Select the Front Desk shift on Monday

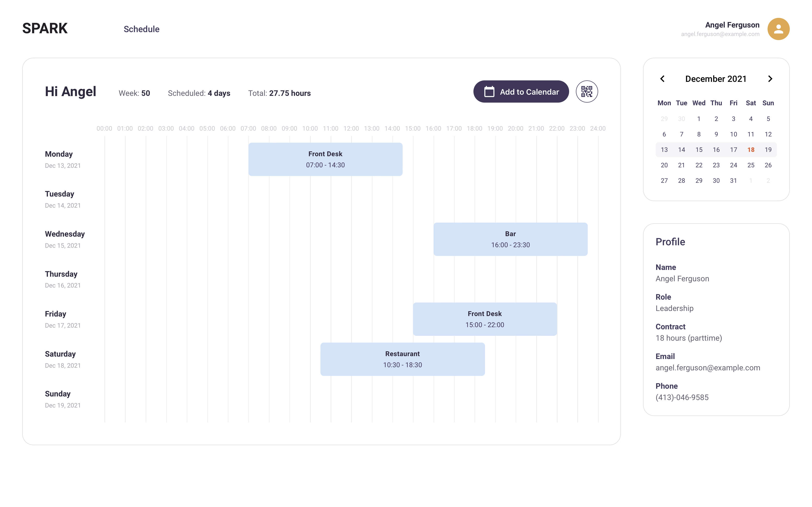[x=325, y=159]
